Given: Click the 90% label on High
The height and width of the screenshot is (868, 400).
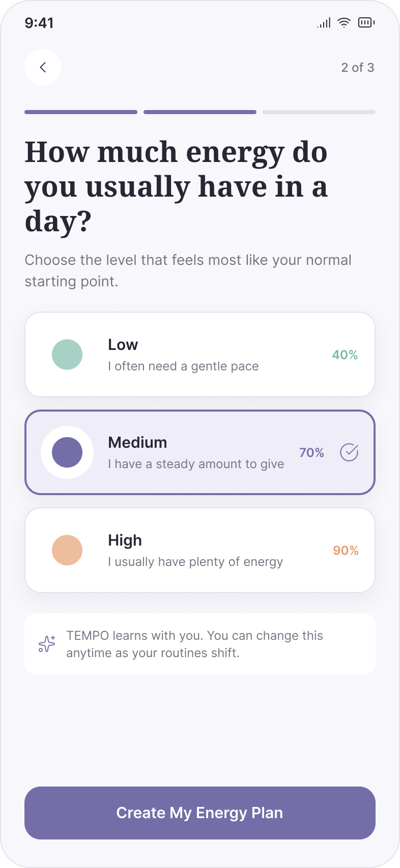Looking at the screenshot, I should pyautogui.click(x=346, y=550).
